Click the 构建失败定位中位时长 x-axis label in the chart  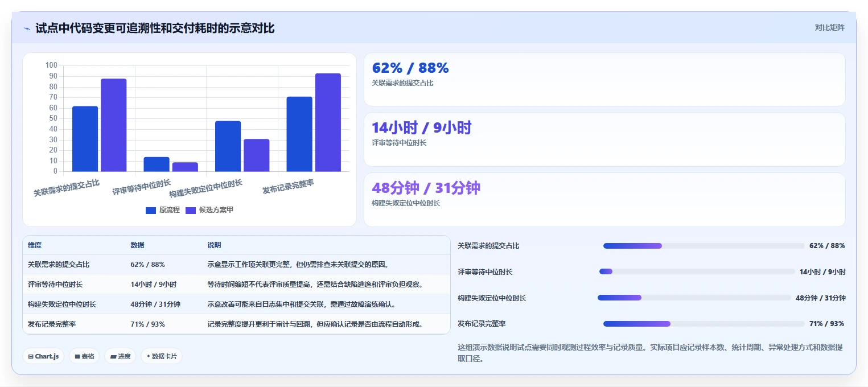pos(206,188)
